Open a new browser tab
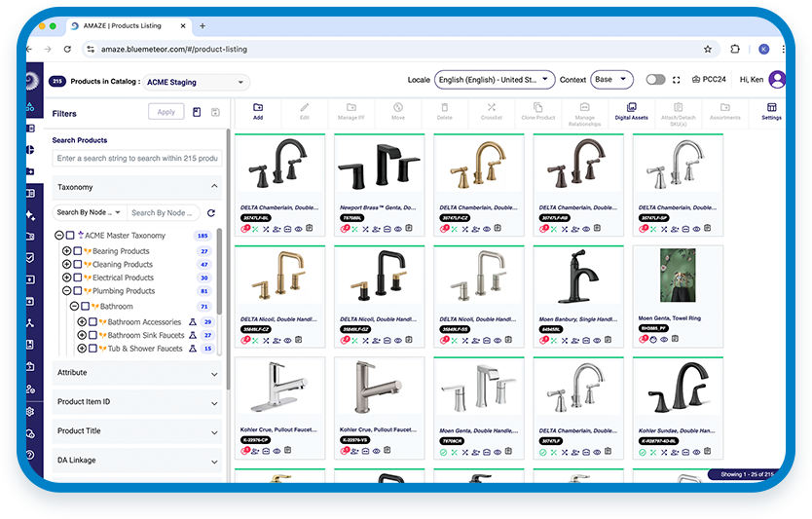The image size is (812, 519). (x=203, y=26)
